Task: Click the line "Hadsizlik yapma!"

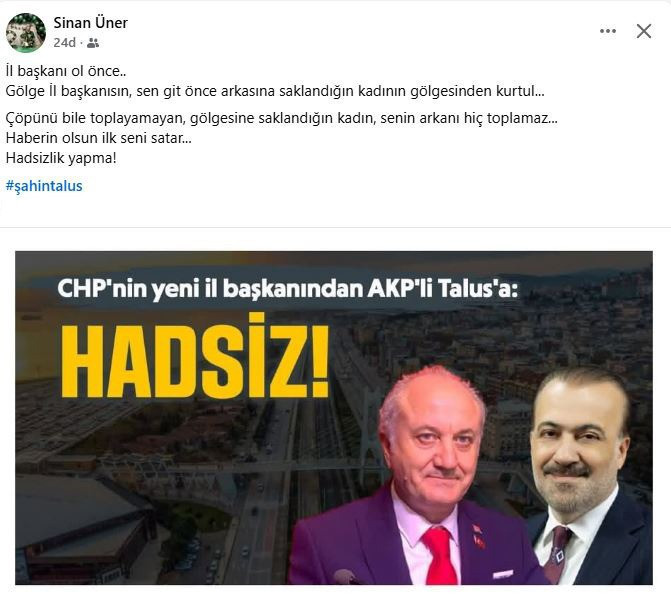Action: point(61,158)
